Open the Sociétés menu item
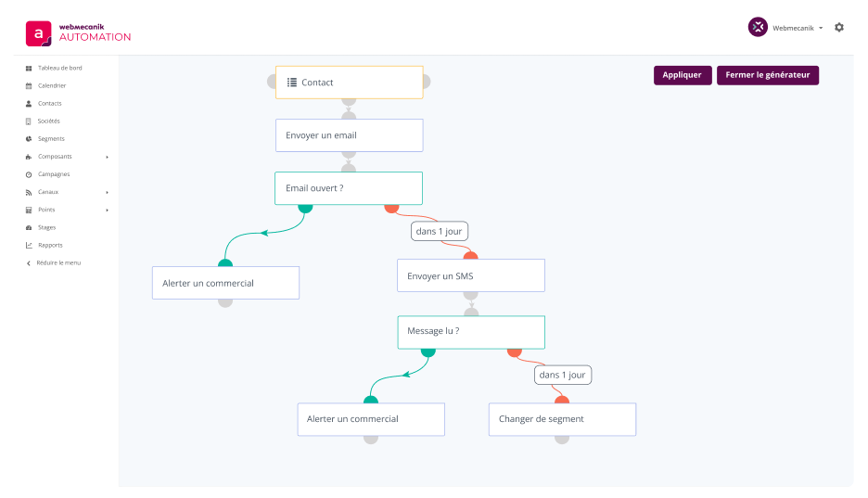This screenshot has width=868, height=498. [48, 121]
